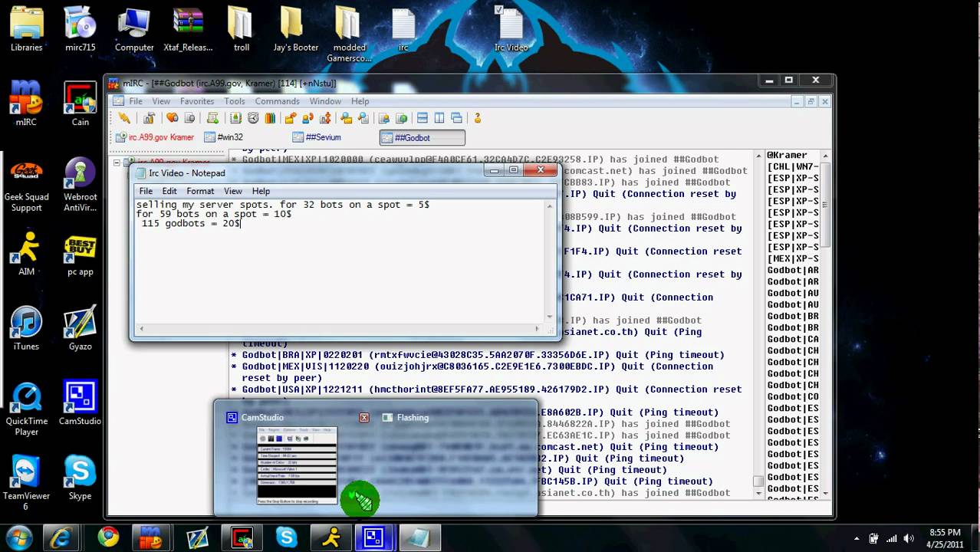Click the About mIRC toolbar icon
The image size is (980, 552).
[x=478, y=118]
